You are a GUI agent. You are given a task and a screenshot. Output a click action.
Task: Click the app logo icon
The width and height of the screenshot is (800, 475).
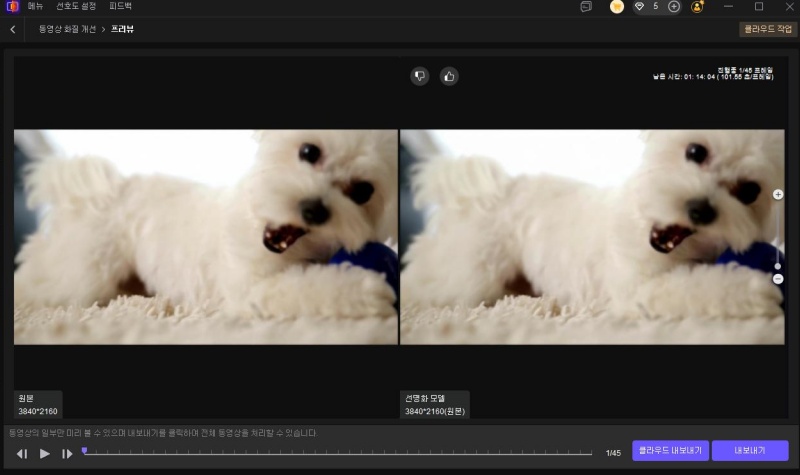[12, 7]
